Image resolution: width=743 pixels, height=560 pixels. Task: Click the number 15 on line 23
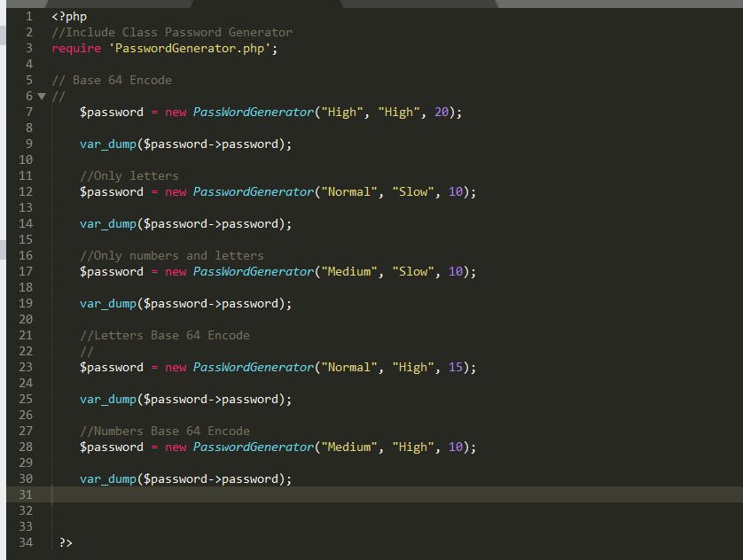pyautogui.click(x=456, y=367)
